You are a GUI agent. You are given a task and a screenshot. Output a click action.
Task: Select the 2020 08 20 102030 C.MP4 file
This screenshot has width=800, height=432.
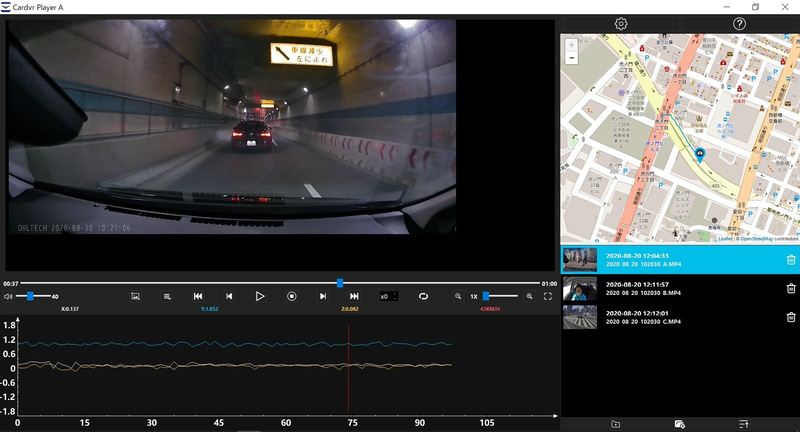tap(680, 317)
